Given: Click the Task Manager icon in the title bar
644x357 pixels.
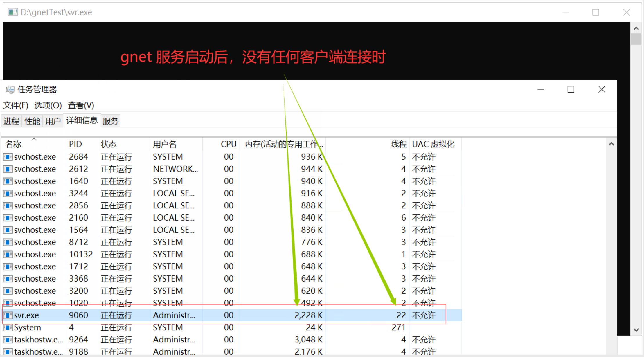Looking at the screenshot, I should click(10, 89).
